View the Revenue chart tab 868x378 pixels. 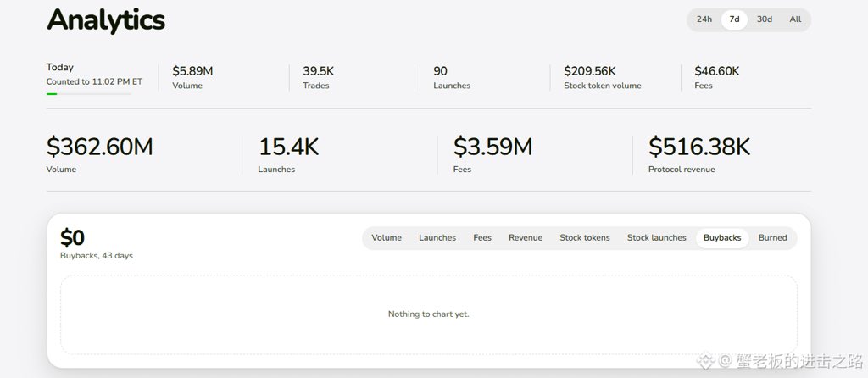tap(526, 238)
